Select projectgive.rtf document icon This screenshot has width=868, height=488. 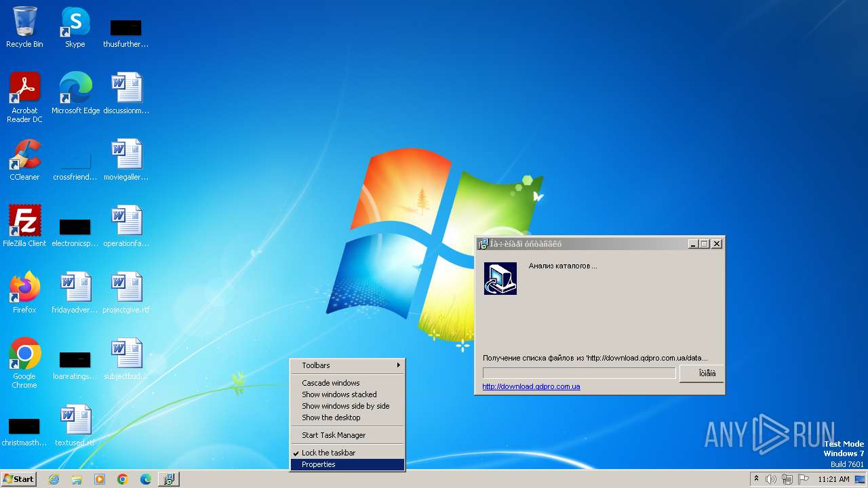125,293
